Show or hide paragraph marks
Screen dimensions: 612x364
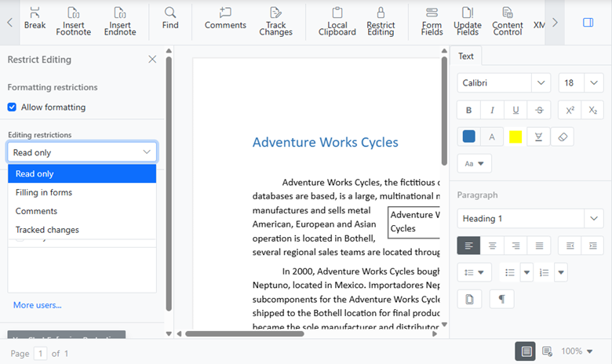pyautogui.click(x=501, y=299)
